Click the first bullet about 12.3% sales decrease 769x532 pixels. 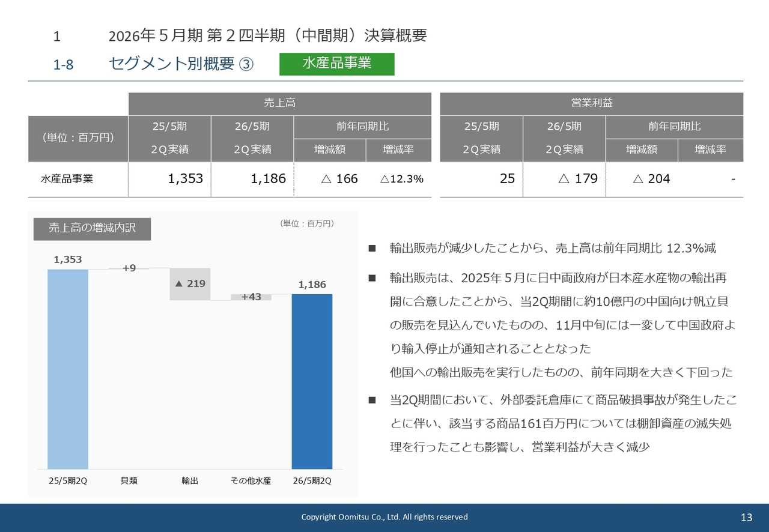(552, 248)
